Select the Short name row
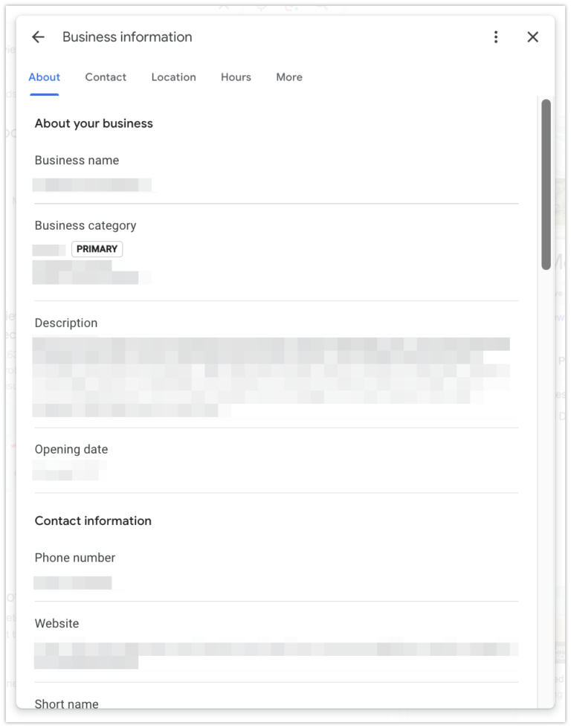This screenshot has height=728, width=571. click(67, 703)
